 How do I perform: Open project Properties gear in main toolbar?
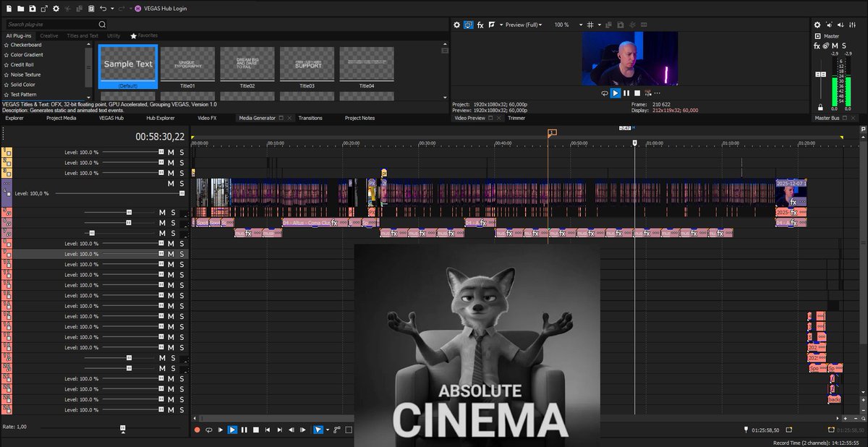click(56, 8)
